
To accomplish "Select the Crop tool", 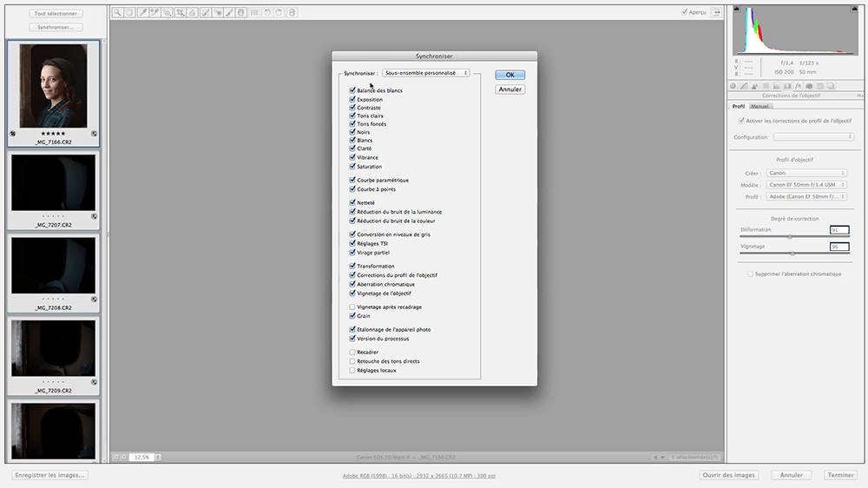I will (181, 12).
